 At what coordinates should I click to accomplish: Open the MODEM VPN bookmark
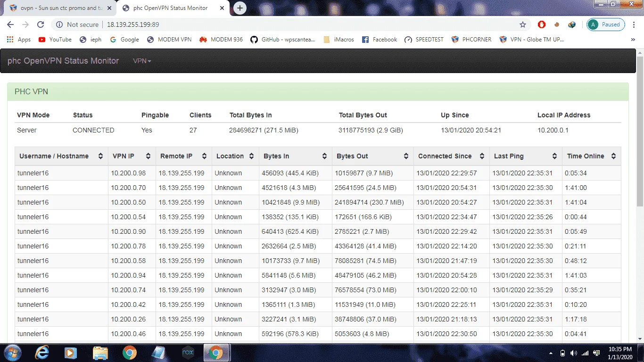[x=169, y=40]
